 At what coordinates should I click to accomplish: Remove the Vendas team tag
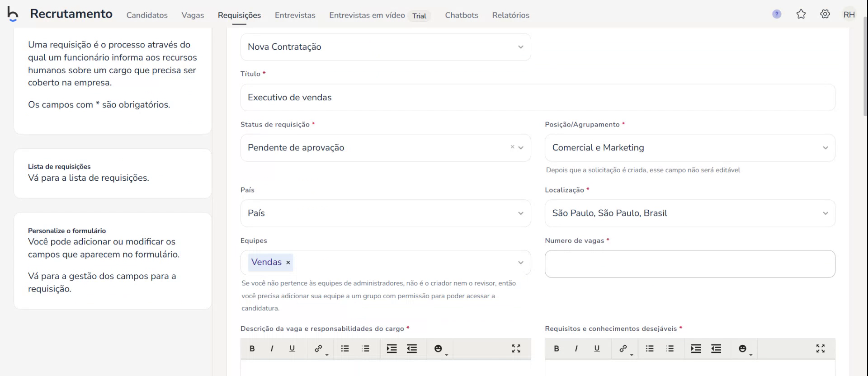click(x=288, y=263)
